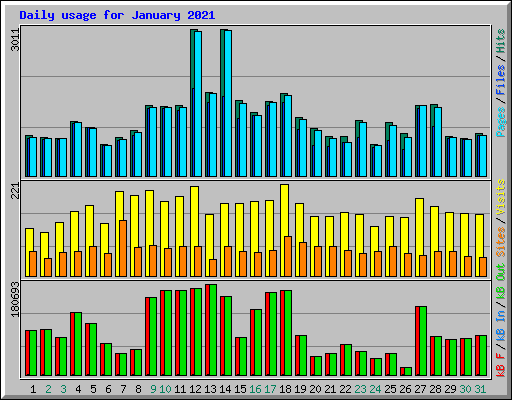Click day 14 on the x-axis
This screenshot has width=512, height=400.
(225, 389)
